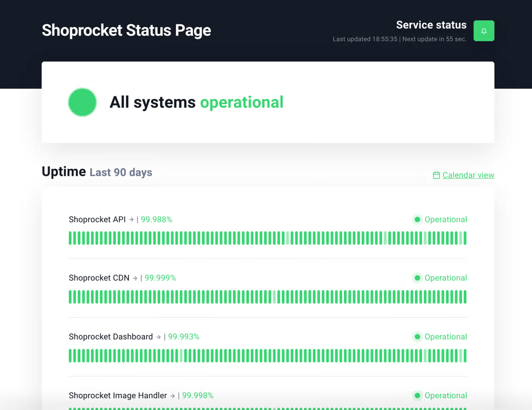
Task: Click the calendar icon beside Calendar view
Action: point(436,175)
